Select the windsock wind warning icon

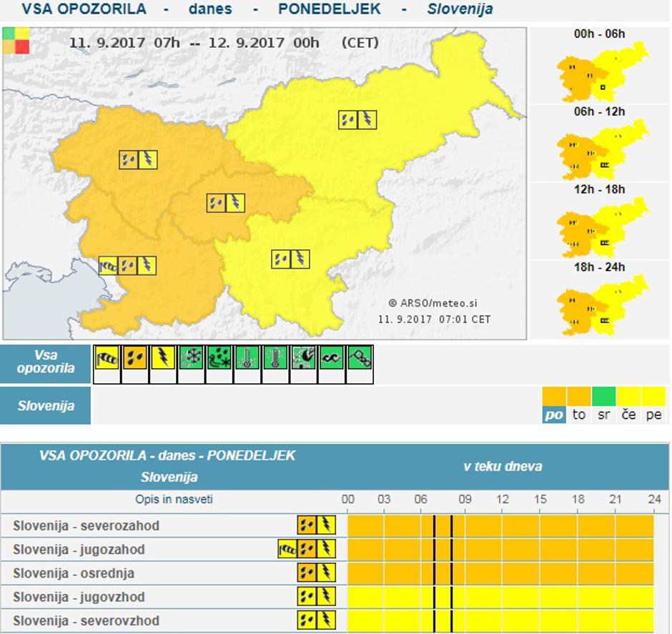click(x=106, y=360)
